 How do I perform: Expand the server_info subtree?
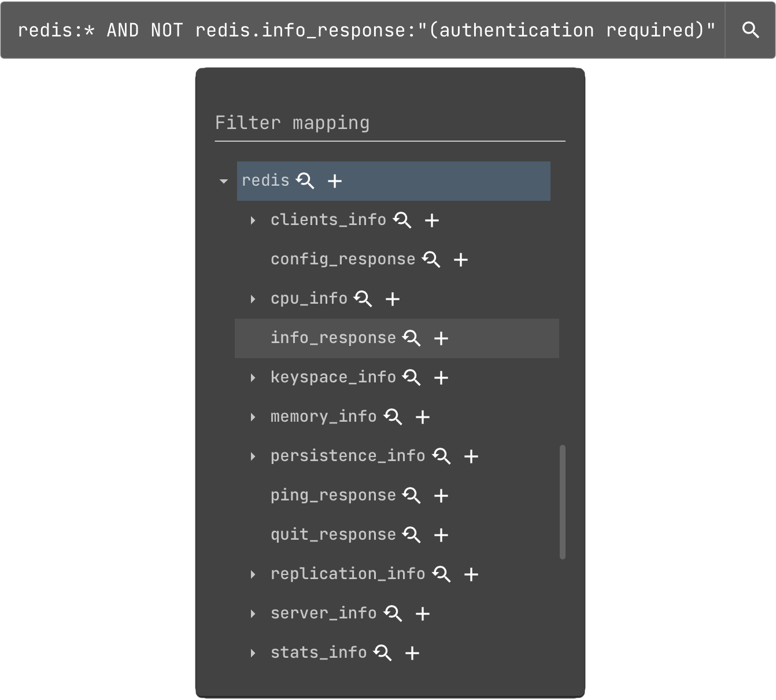(x=253, y=614)
